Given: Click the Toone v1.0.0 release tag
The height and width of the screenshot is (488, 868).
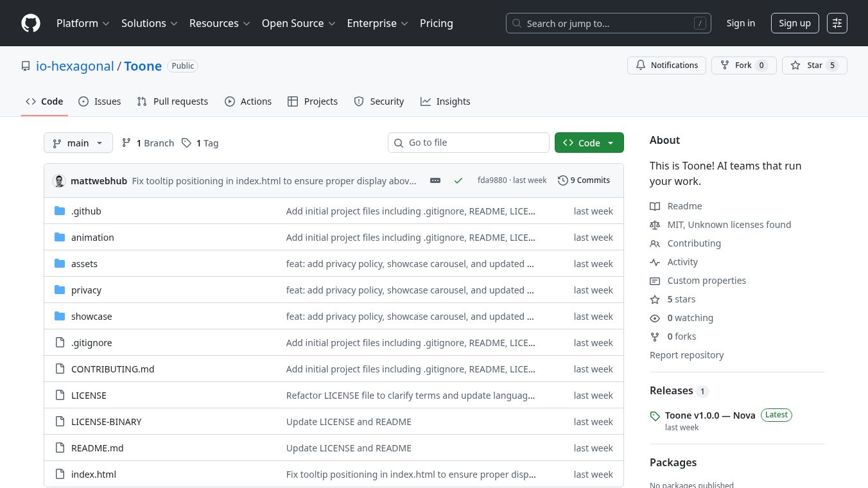Looking at the screenshot, I should (709, 415).
